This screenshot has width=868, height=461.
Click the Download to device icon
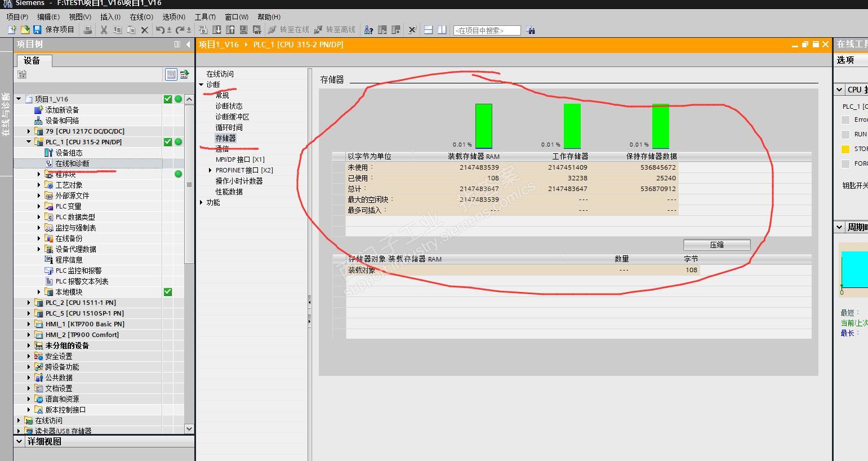coord(217,30)
